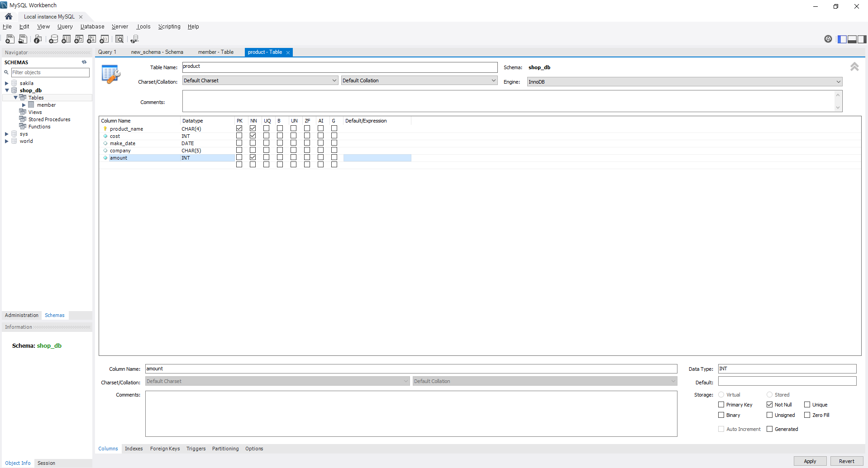Enable the Primary Key checkbox
The width and height of the screenshot is (868, 468).
pyautogui.click(x=721, y=405)
